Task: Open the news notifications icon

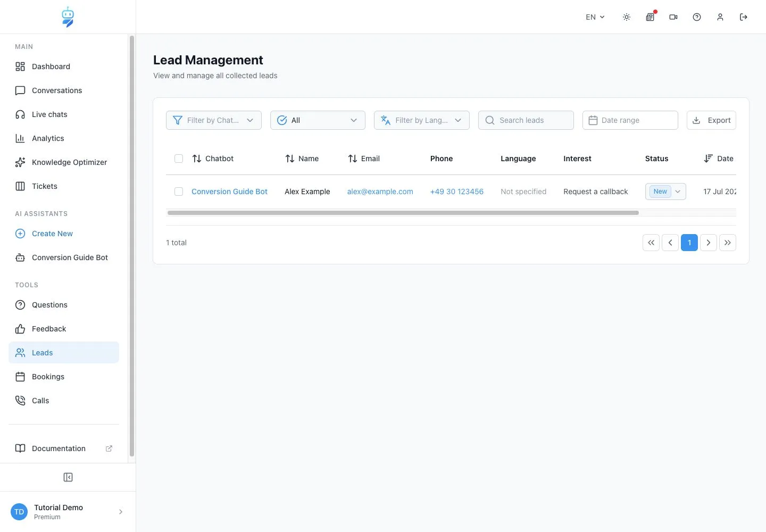Action: (650, 17)
